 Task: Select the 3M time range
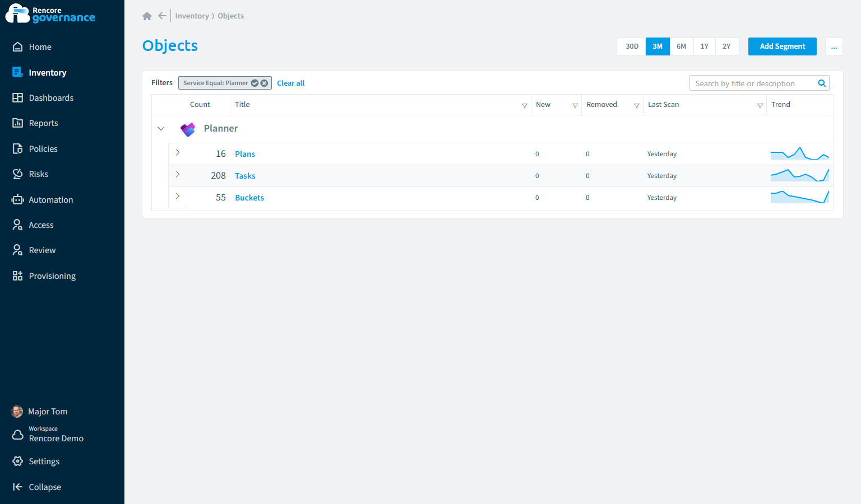click(658, 46)
